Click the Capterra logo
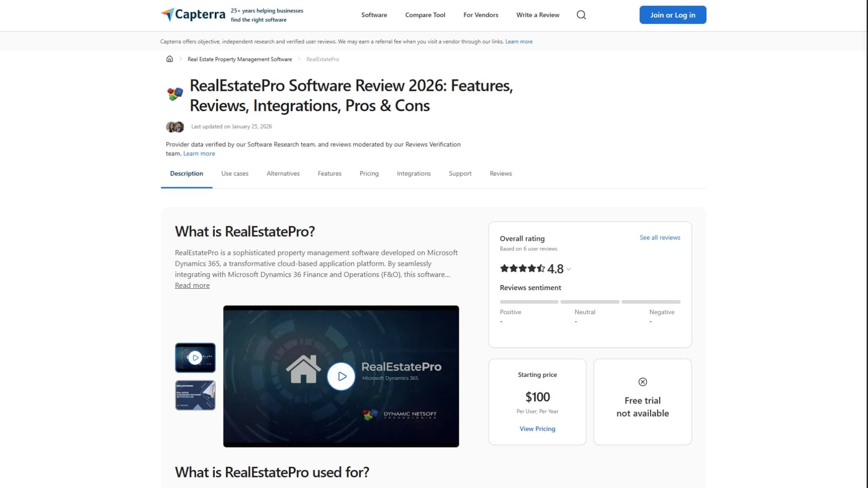868x488 pixels. 193,14
